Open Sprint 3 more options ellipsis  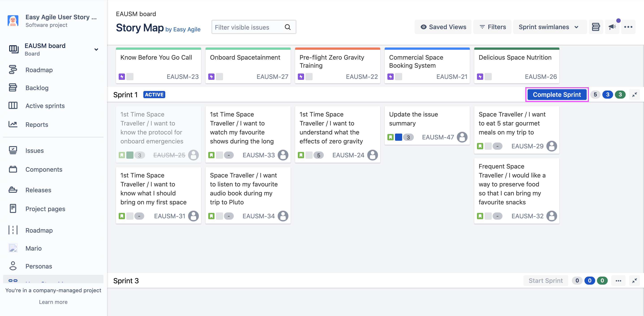click(x=618, y=281)
